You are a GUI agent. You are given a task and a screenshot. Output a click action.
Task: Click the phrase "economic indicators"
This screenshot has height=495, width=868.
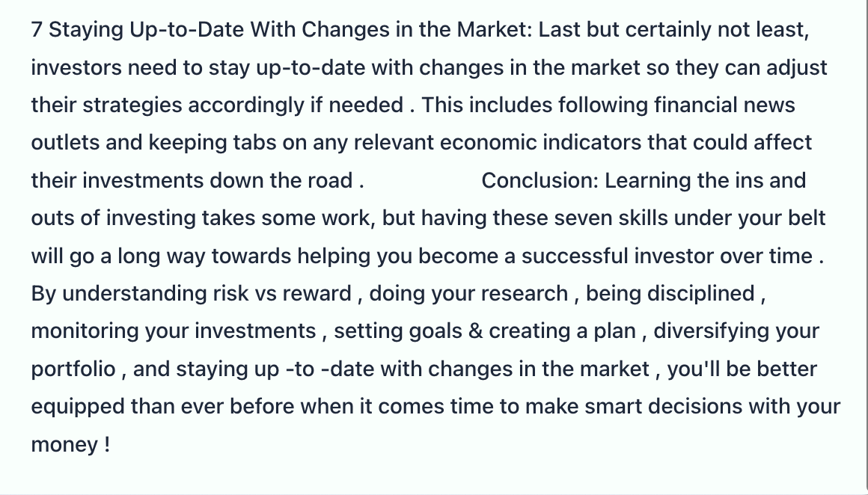click(x=541, y=143)
